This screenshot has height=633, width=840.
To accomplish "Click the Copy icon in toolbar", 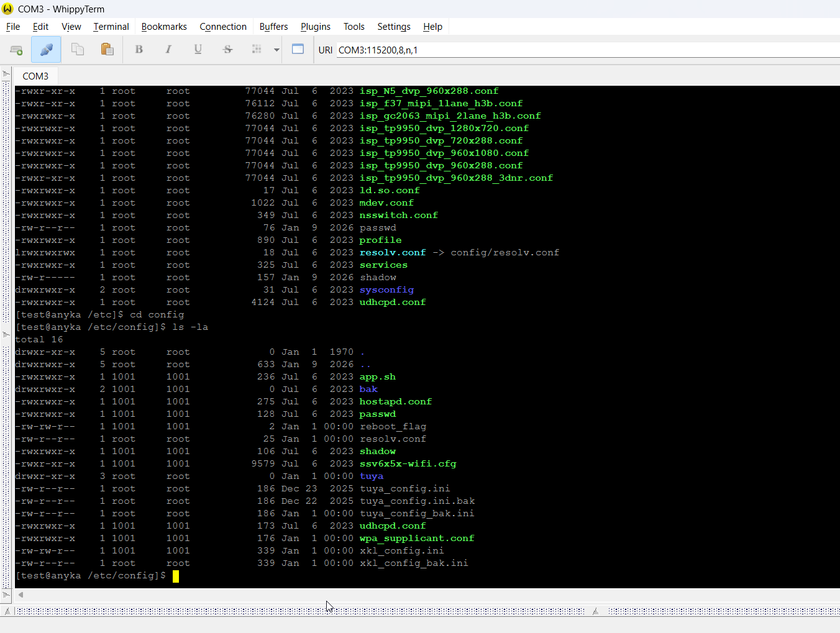I will click(x=78, y=50).
